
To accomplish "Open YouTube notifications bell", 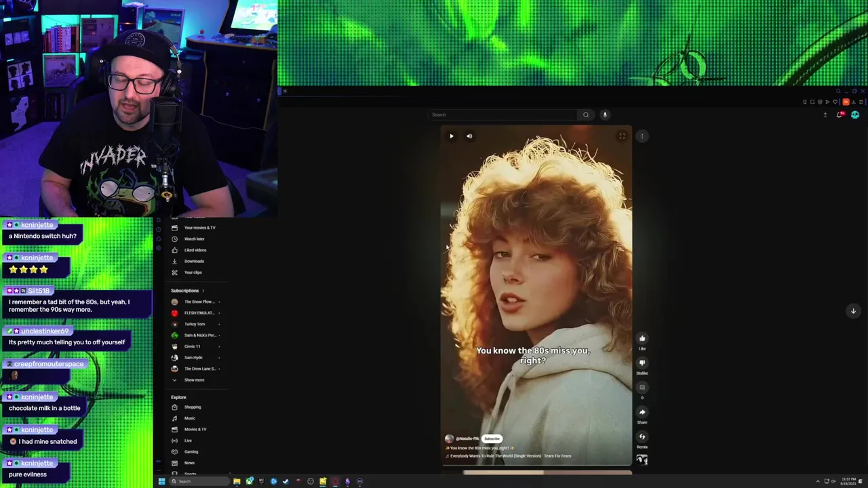I will (x=840, y=115).
